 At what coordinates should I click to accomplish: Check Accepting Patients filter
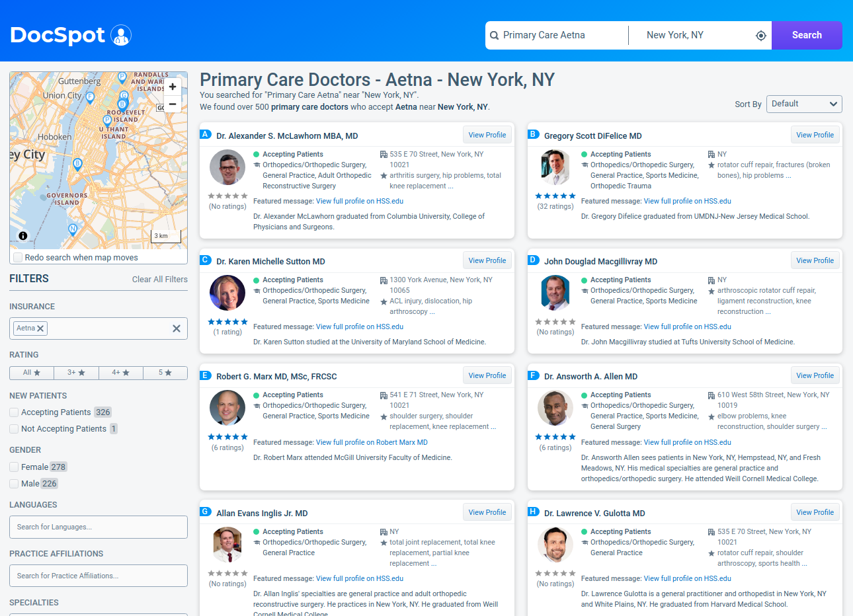pos(14,412)
